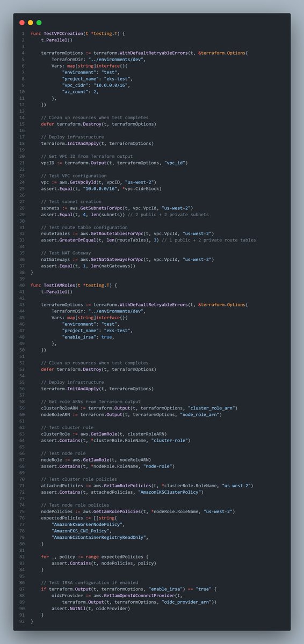Click the assert.Equal line with len(natGateways)
This screenshot has height=644, width=304.
(x=88, y=266)
